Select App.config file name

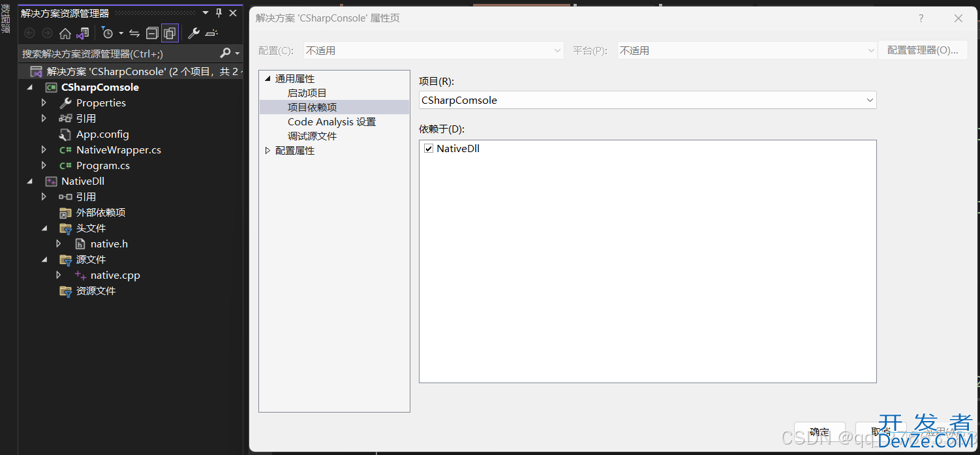[x=102, y=134]
